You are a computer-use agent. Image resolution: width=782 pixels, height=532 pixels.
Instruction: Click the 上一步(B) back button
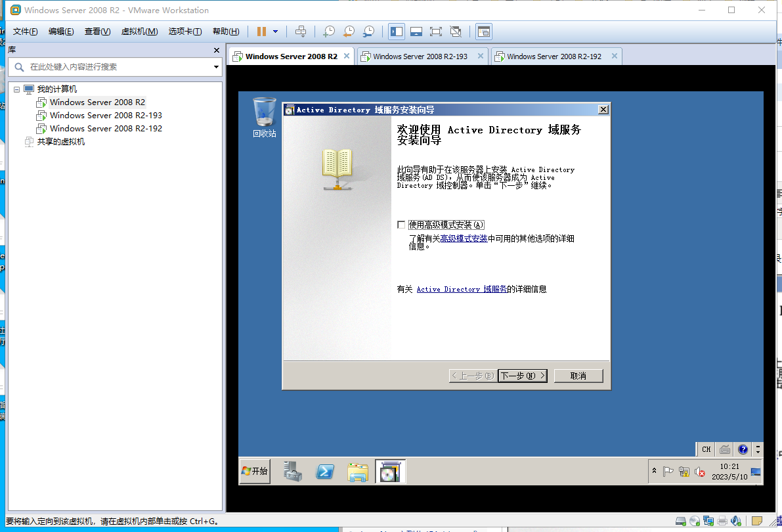point(472,376)
